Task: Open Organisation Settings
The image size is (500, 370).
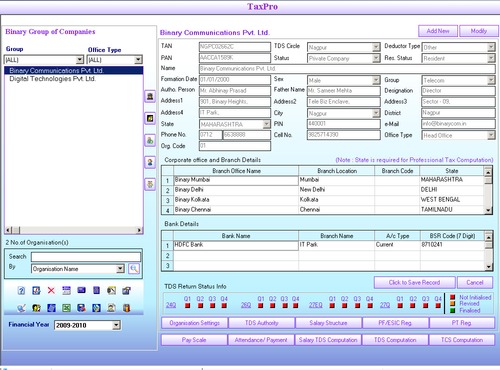Action: point(195,323)
